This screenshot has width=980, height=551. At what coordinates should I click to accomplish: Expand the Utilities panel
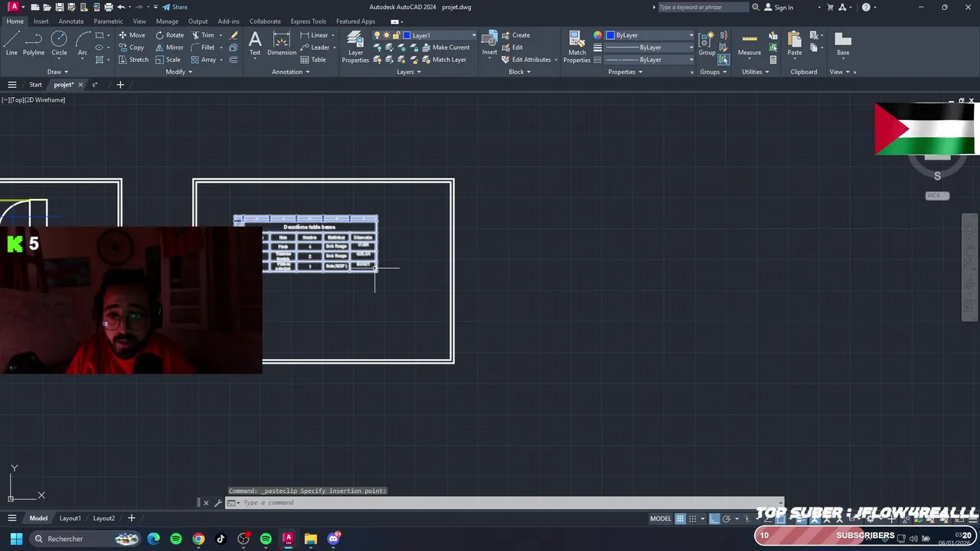pos(756,72)
